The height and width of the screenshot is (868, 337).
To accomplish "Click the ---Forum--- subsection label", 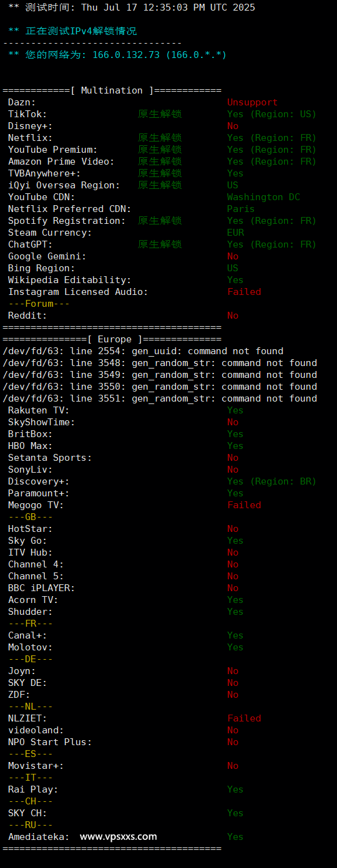I will (39, 304).
